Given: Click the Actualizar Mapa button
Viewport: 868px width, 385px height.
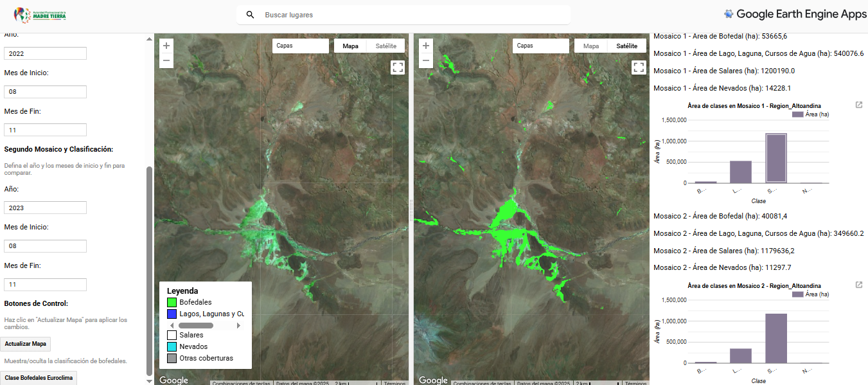Looking at the screenshot, I should click(25, 344).
